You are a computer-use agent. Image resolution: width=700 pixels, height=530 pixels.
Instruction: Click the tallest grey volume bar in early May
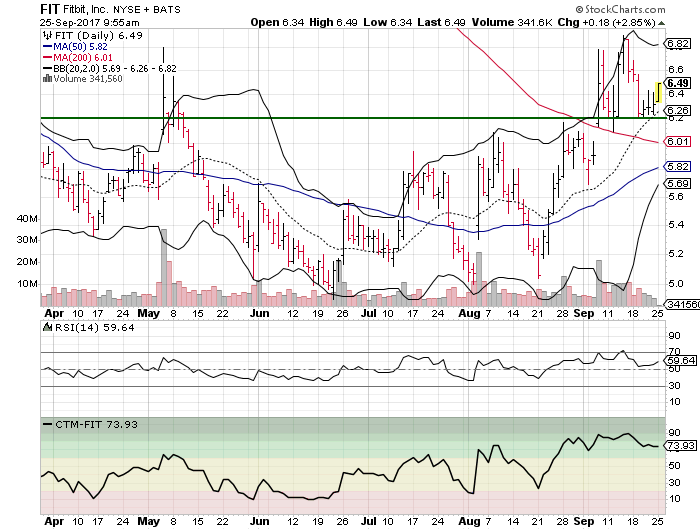(x=164, y=267)
